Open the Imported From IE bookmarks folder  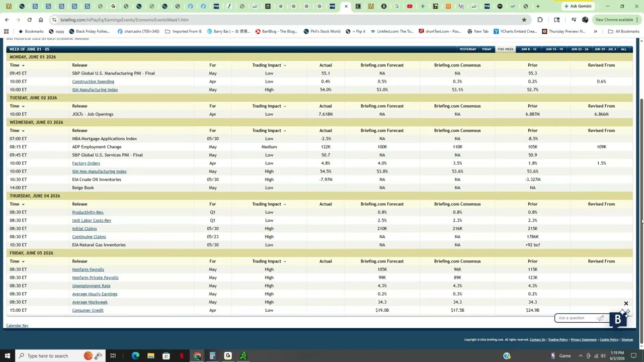click(183, 31)
